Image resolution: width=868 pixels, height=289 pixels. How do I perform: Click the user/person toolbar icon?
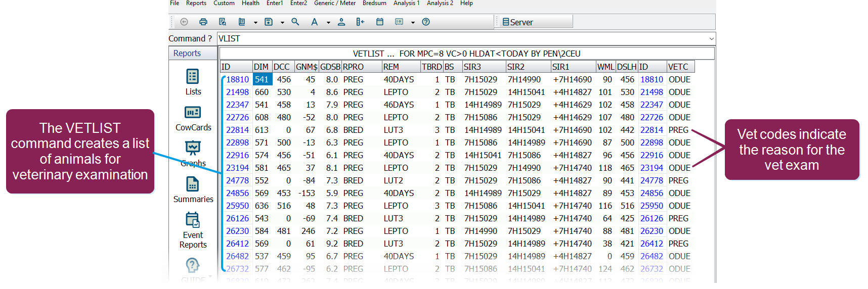(341, 22)
